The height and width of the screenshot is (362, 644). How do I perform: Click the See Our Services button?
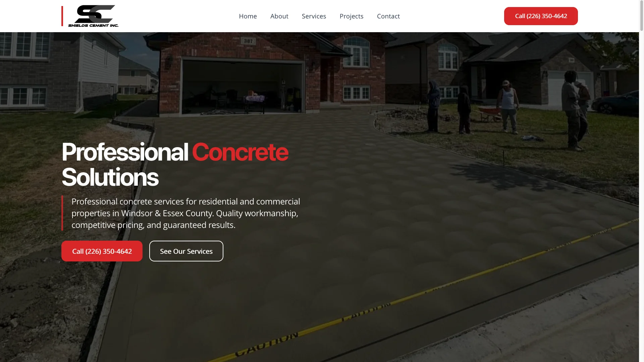pyautogui.click(x=186, y=251)
